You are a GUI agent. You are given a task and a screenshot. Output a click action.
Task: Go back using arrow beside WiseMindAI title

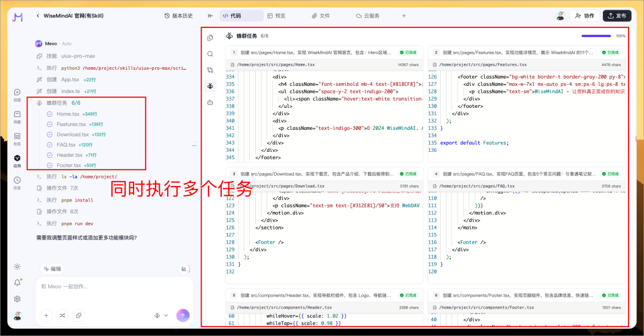coord(38,15)
